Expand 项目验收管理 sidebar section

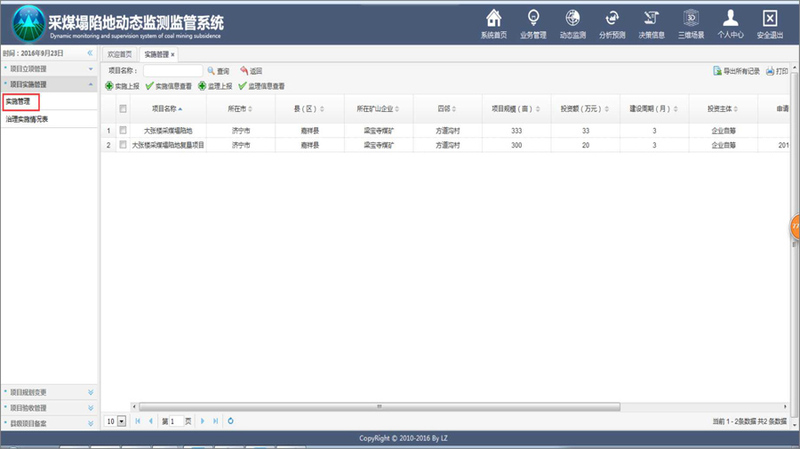(x=49, y=408)
